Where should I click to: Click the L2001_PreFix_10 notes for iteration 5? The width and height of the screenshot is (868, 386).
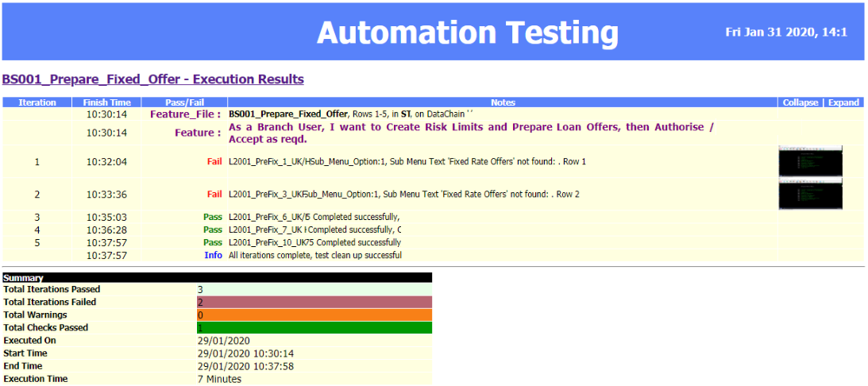coord(314,242)
